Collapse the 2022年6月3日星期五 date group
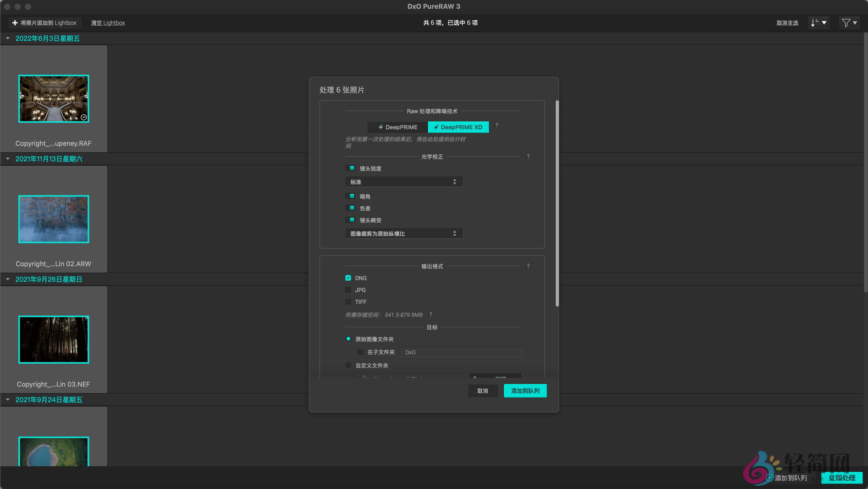The image size is (868, 489). [8, 38]
